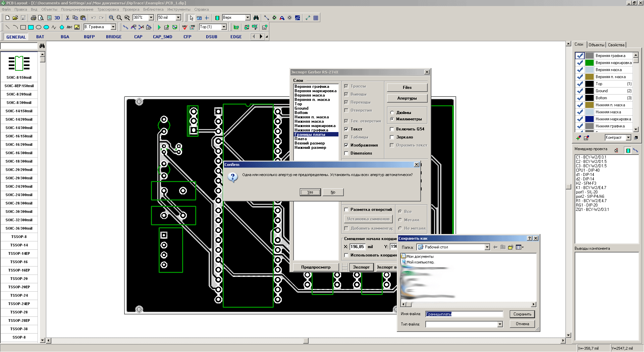The width and height of the screenshot is (644, 352).
Task: Open the 50 mil grid dropdown
Action: 178,17
